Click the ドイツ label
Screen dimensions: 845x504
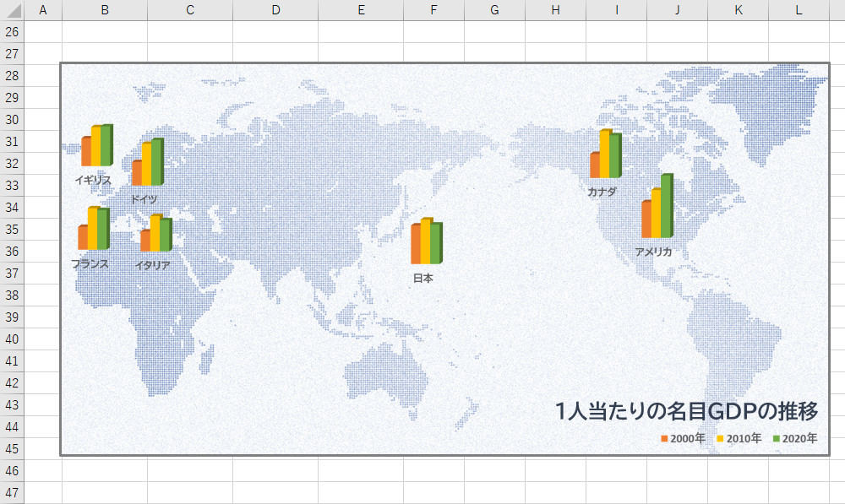(144, 199)
